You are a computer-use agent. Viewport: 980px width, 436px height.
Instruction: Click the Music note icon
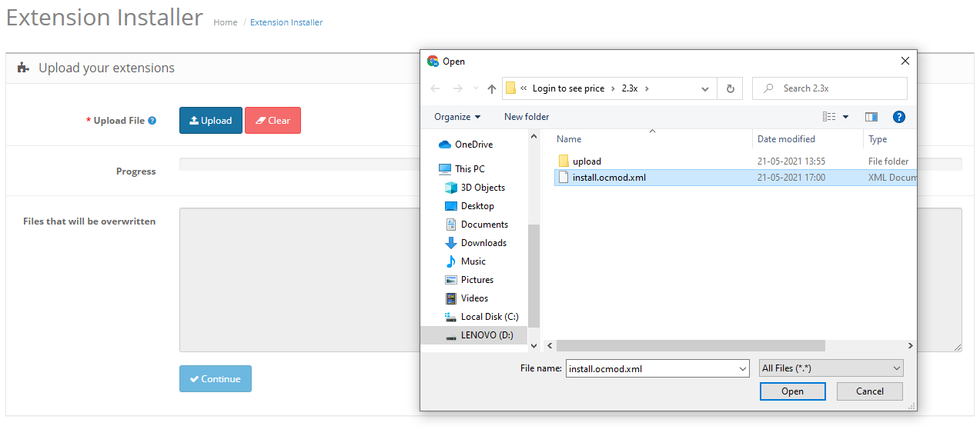pyautogui.click(x=451, y=261)
